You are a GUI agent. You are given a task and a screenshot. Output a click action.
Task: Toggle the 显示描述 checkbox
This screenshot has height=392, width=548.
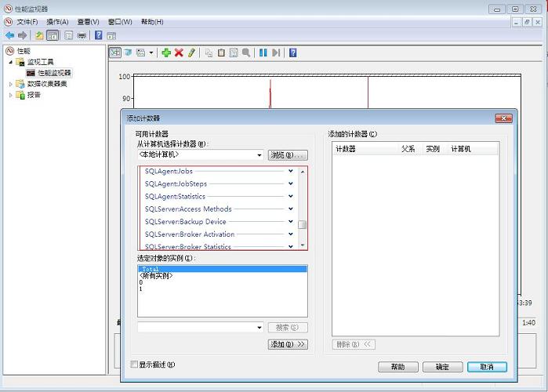[x=134, y=365]
